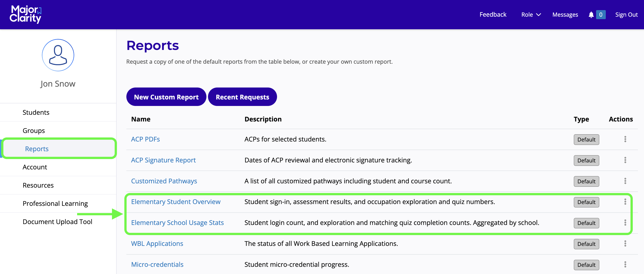Open actions menu for Customized Pathways
Viewport: 644px width, 274px height.
pyautogui.click(x=625, y=181)
